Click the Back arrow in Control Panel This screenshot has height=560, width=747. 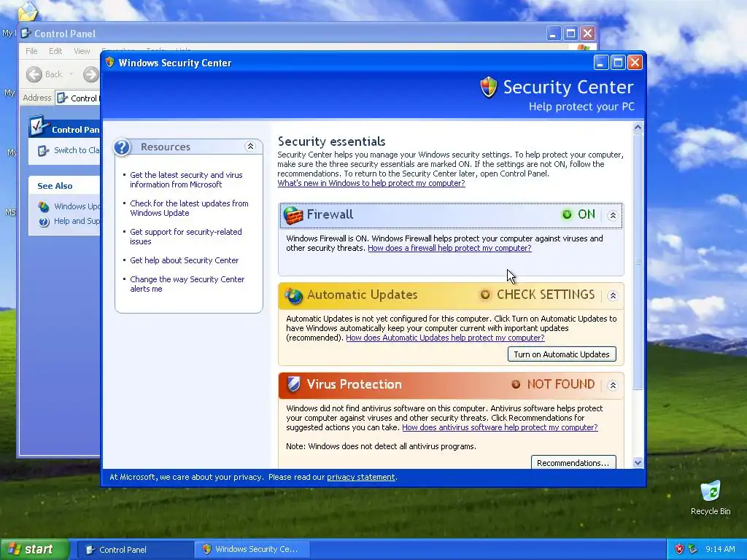point(34,74)
